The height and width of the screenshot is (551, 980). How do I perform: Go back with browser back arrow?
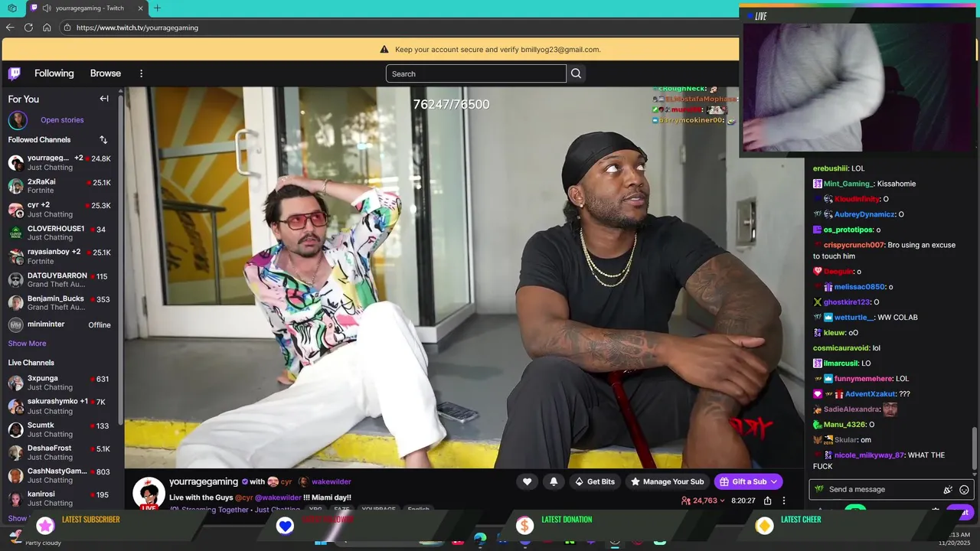pyautogui.click(x=10, y=28)
